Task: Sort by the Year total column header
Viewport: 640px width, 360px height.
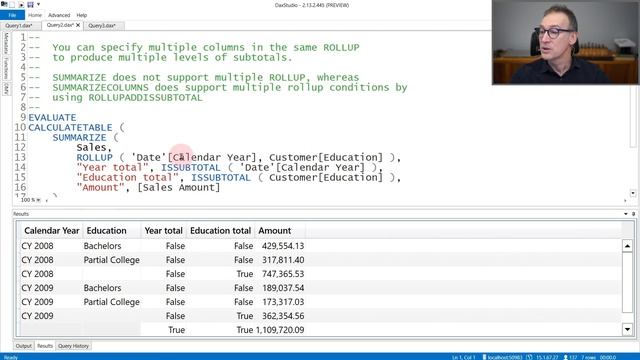Action: 163,231
